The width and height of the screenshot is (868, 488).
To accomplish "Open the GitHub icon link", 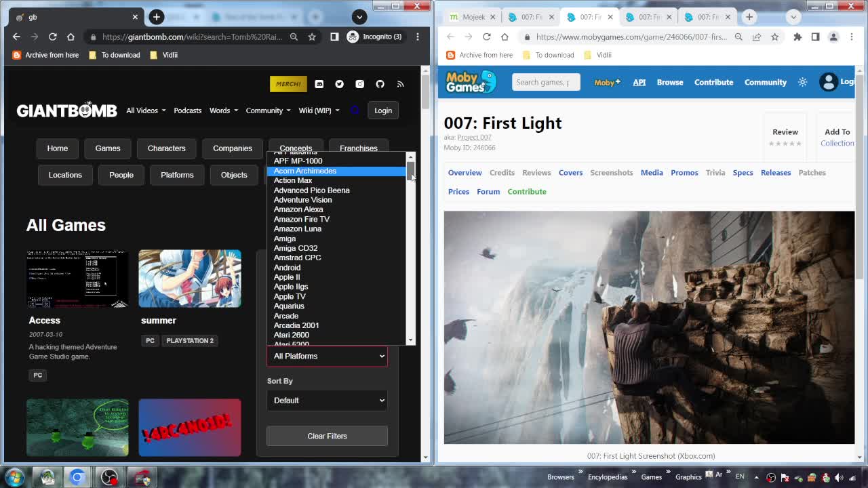I will 380,84.
